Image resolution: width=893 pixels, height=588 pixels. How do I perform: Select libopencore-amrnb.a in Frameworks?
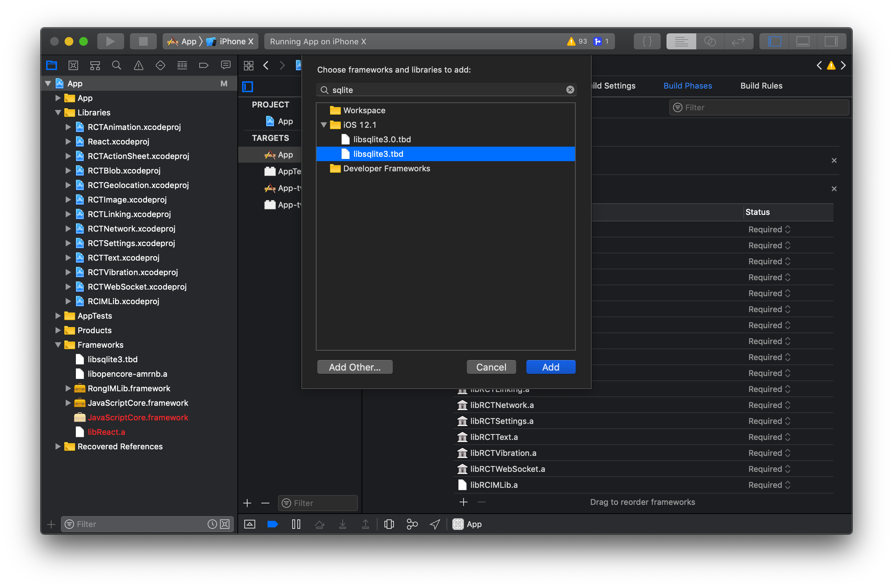click(x=127, y=374)
